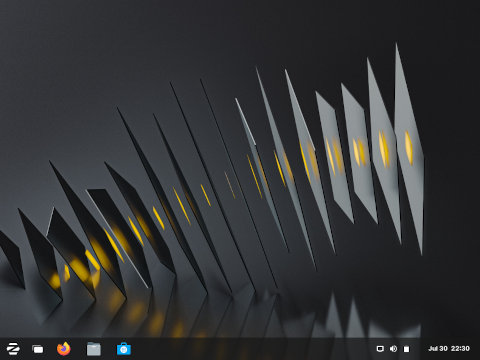Open the notifications popup from the date and time
This screenshot has width=480, height=360.
click(x=449, y=348)
